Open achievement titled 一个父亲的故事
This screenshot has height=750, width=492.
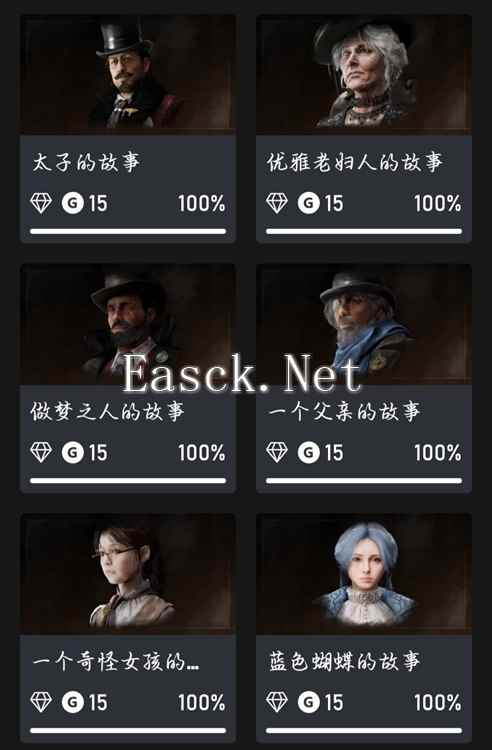tap(344, 412)
